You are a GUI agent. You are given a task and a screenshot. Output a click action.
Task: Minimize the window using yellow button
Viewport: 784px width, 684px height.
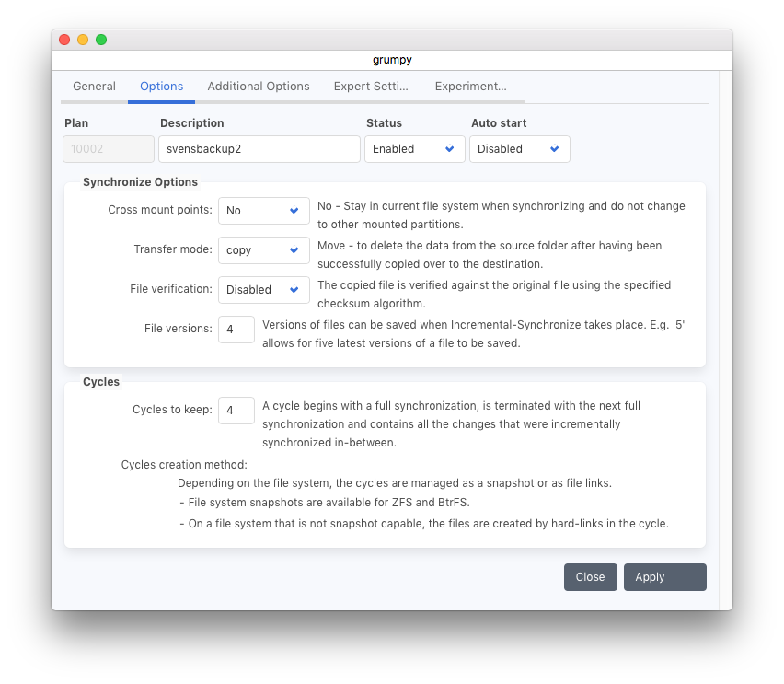point(83,40)
